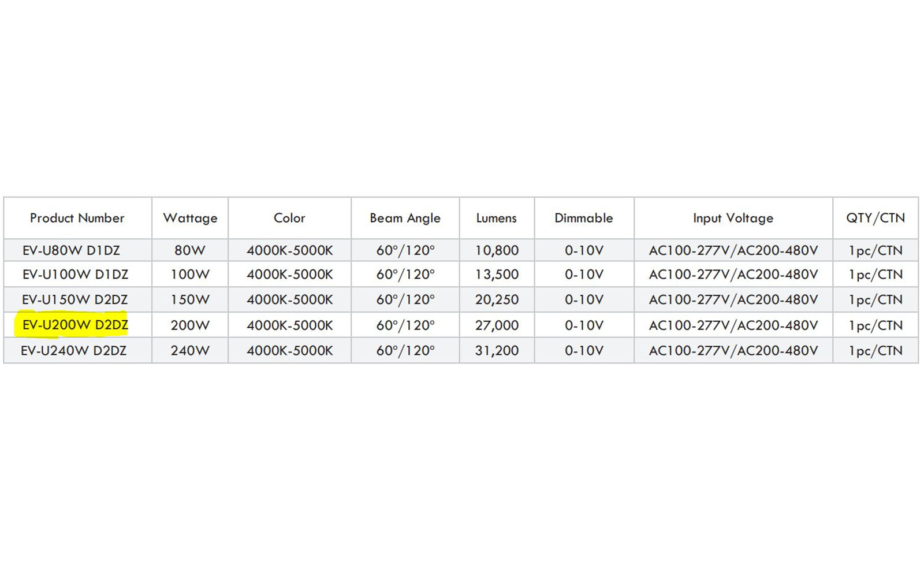The width and height of the screenshot is (924, 578).
Task: Select the EV-U150W D2DZ product cell
Action: coord(74,299)
